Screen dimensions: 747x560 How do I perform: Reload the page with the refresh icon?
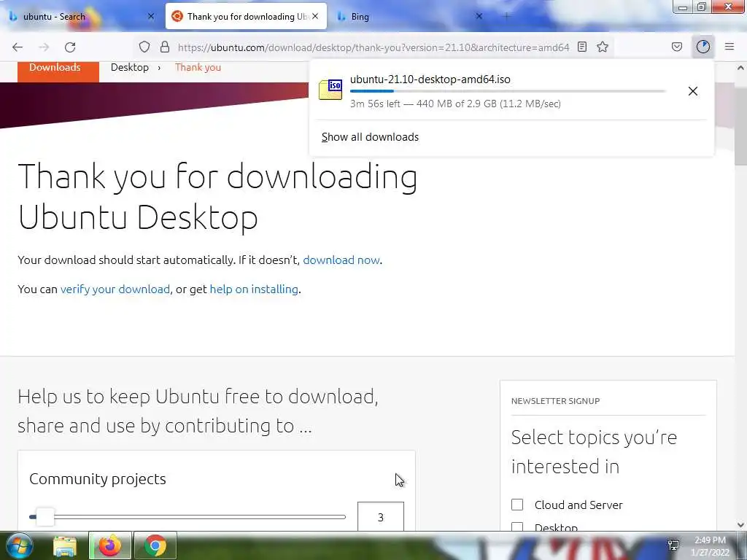(70, 47)
